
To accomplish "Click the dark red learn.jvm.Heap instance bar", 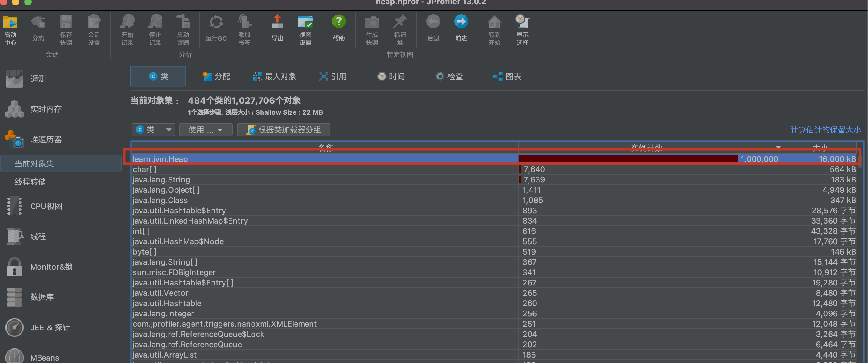I will (628, 159).
